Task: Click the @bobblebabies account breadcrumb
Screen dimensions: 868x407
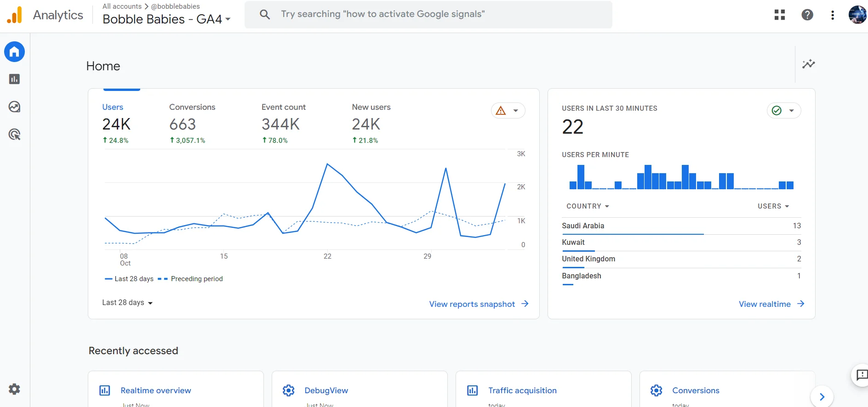Action: click(176, 6)
